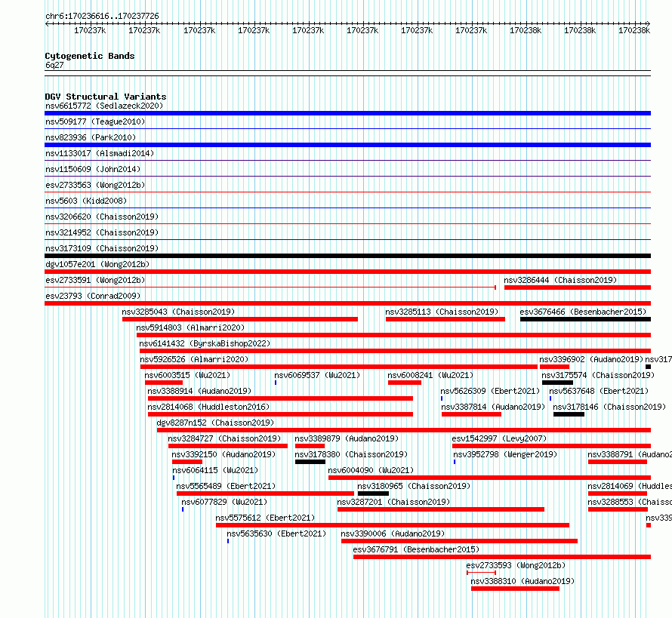Click esv3676466 (Besenbacher2015) label
Image resolution: width=672 pixels, height=618 pixels.
(x=584, y=312)
